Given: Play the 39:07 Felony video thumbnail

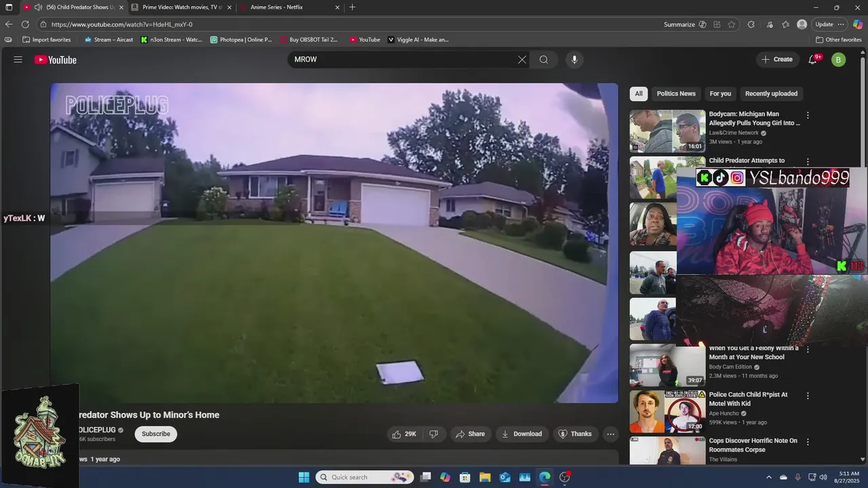Looking at the screenshot, I should (667, 365).
